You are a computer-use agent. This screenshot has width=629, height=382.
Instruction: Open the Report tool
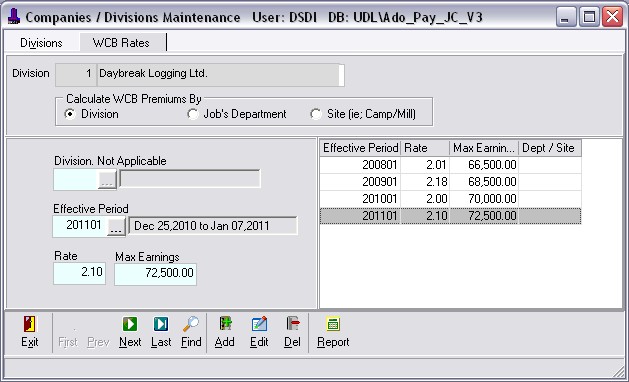(333, 324)
